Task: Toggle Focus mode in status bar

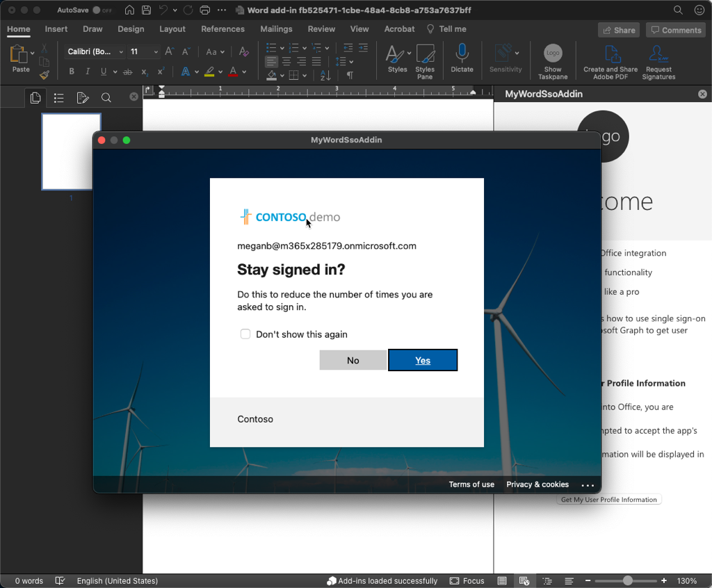Action: pos(467,581)
